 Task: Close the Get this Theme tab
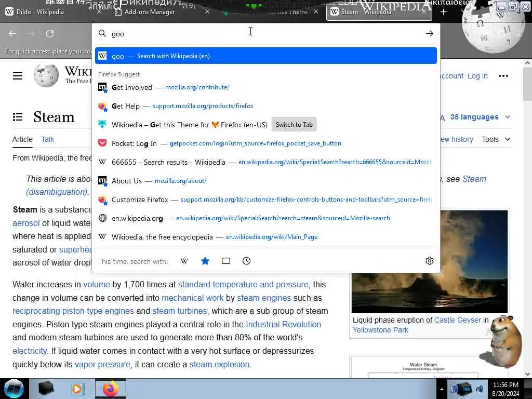click(316, 12)
